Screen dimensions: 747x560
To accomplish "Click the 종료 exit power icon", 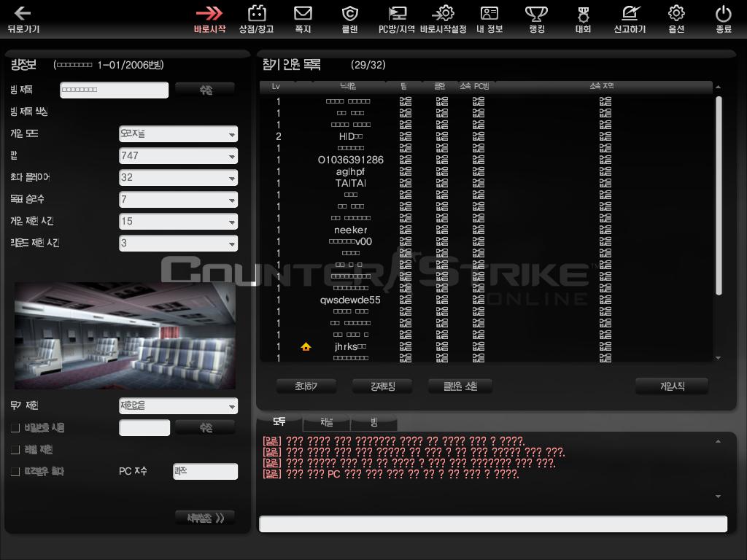I will 723,13.
